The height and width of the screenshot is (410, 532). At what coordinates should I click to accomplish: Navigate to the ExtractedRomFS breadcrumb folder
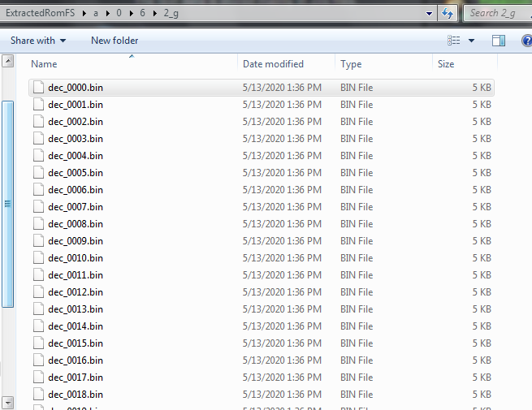40,13
